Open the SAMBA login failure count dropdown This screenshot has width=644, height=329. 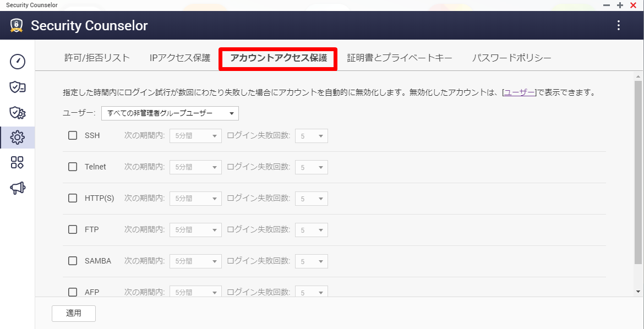coord(312,261)
